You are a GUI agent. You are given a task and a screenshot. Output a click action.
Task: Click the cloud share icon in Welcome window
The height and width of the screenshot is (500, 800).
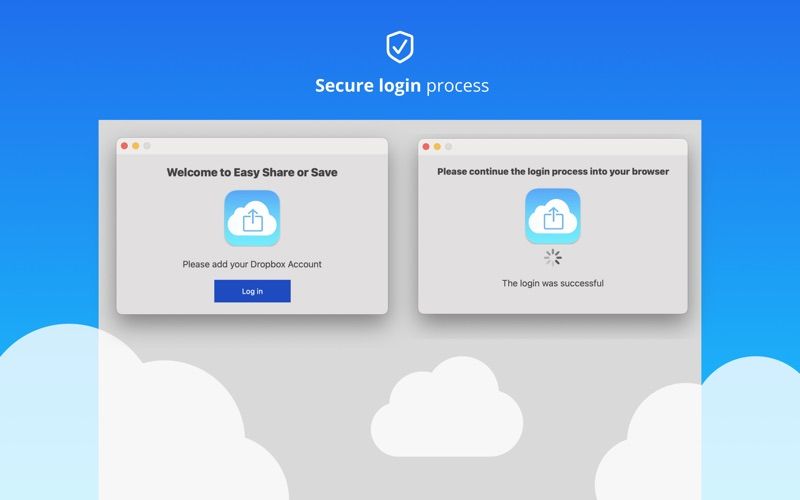pyautogui.click(x=252, y=218)
